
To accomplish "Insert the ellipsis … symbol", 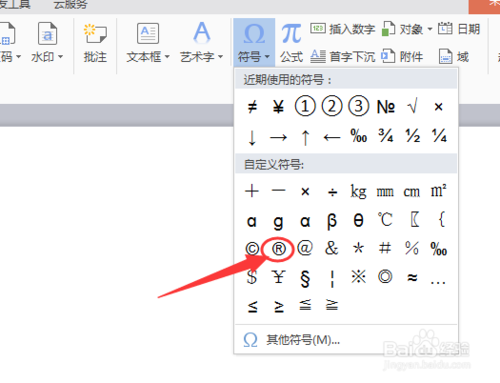I will [438, 283].
